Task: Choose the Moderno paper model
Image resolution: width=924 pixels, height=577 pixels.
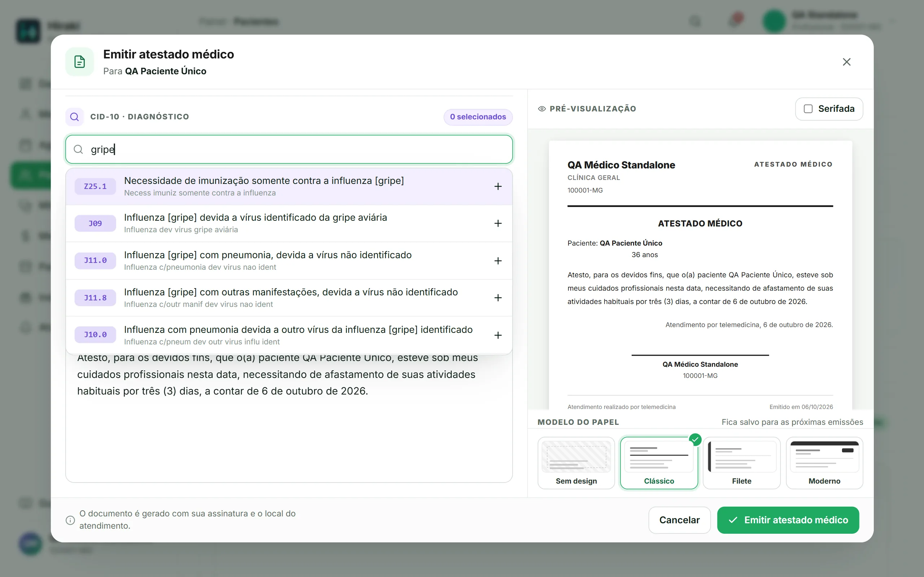Action: point(824,463)
